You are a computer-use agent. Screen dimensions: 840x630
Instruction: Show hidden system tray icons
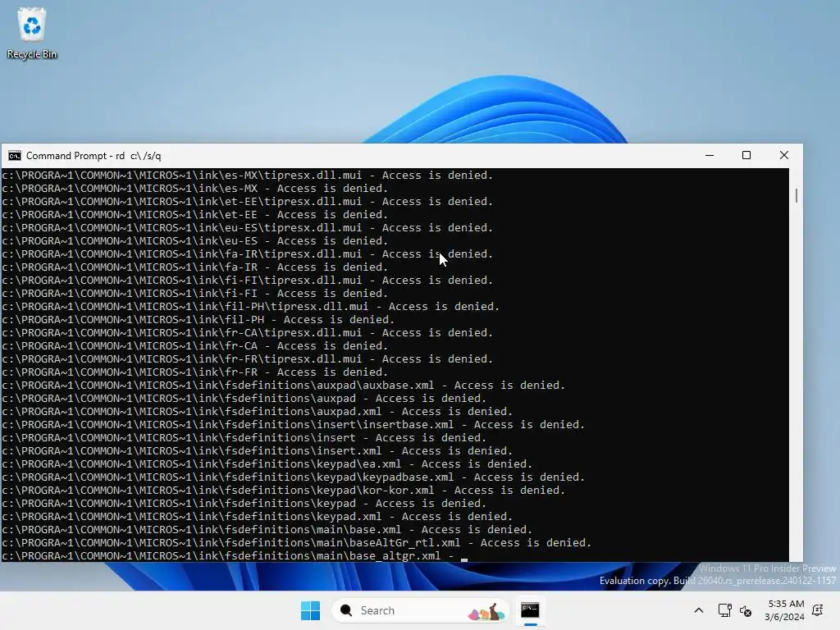(x=699, y=610)
